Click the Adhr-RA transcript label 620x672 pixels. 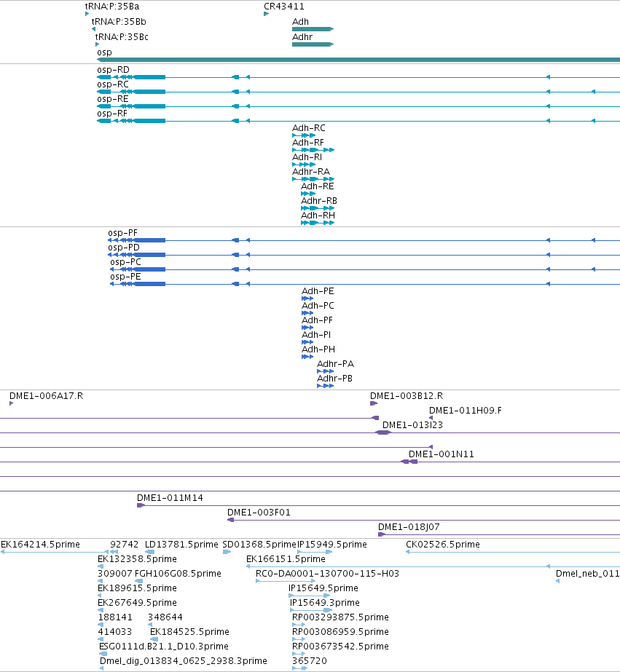pos(311,172)
